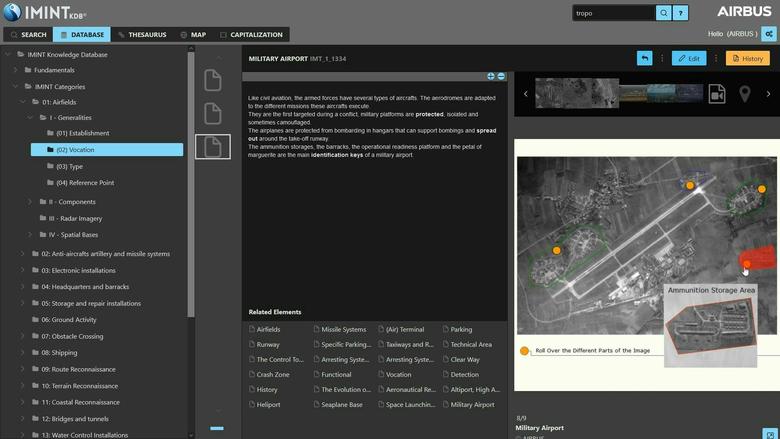
Task: Open the help question mark button
Action: click(681, 13)
